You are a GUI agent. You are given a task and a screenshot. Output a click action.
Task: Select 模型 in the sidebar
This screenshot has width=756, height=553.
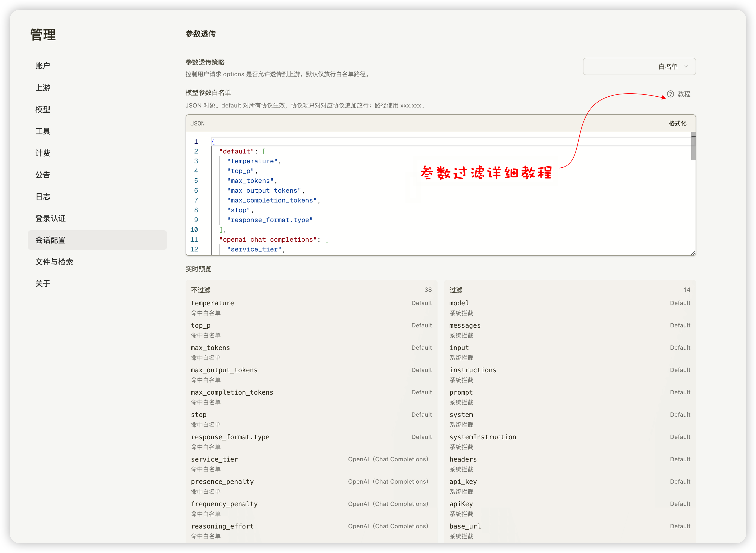(x=97, y=109)
